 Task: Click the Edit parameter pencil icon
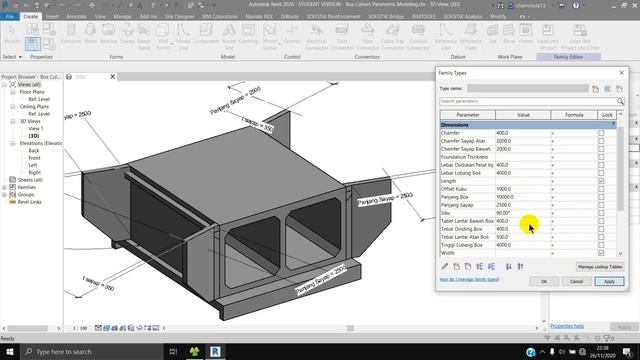pyautogui.click(x=444, y=267)
